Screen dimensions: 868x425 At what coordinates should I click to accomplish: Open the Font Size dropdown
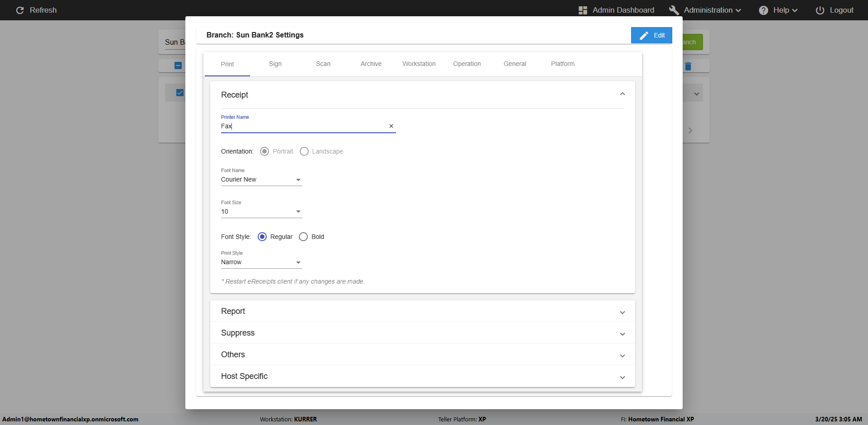coord(261,212)
